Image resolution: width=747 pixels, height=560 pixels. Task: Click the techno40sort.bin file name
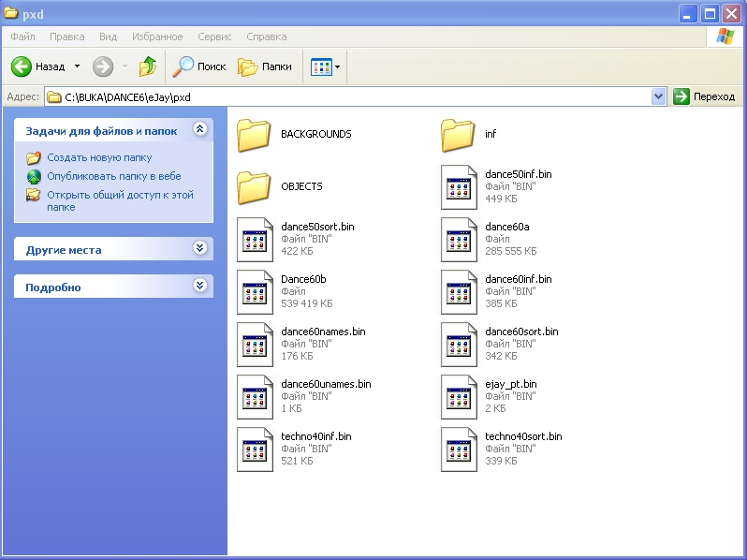click(523, 436)
